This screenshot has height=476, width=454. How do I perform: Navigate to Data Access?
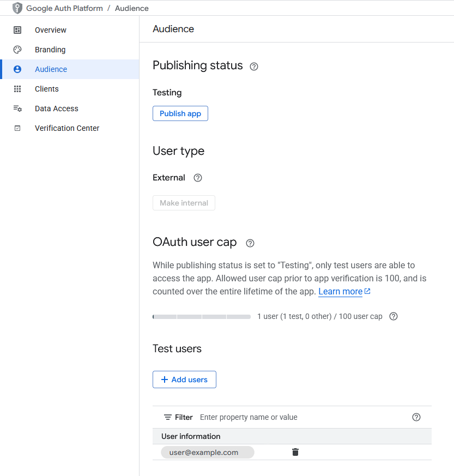coord(56,109)
